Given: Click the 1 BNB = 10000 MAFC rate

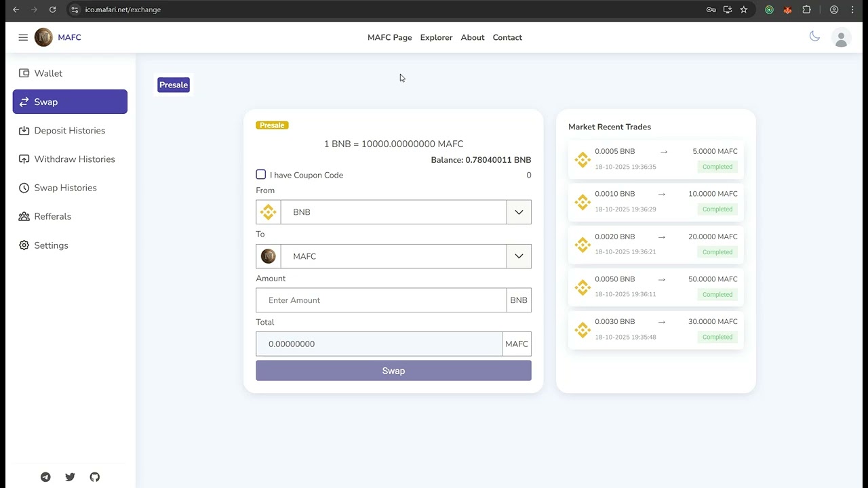Looking at the screenshot, I should [393, 144].
